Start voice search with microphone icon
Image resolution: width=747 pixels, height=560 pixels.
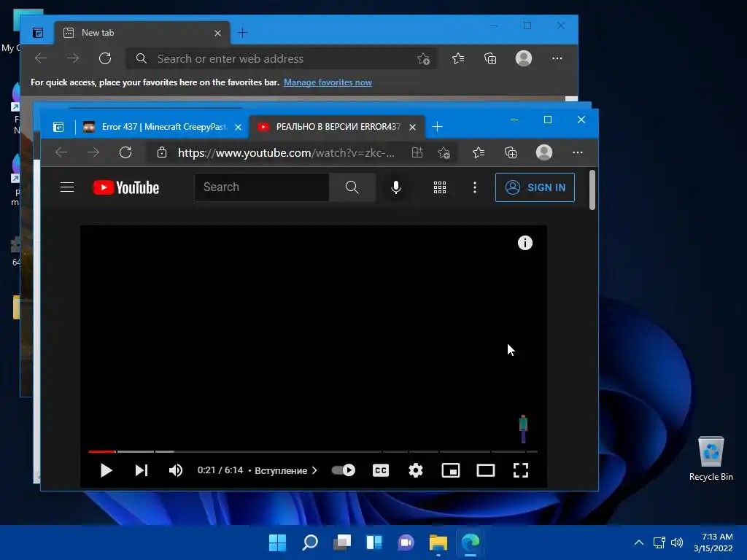pos(396,187)
